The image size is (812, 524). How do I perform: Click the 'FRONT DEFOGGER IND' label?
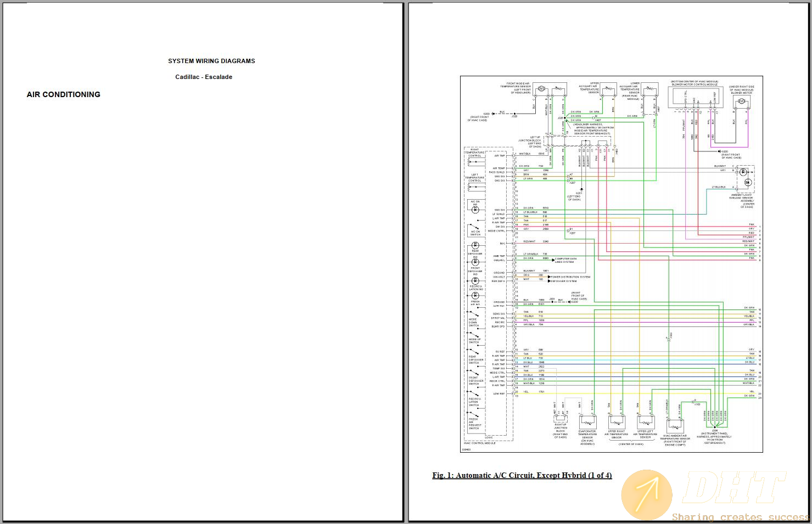pos(475,271)
